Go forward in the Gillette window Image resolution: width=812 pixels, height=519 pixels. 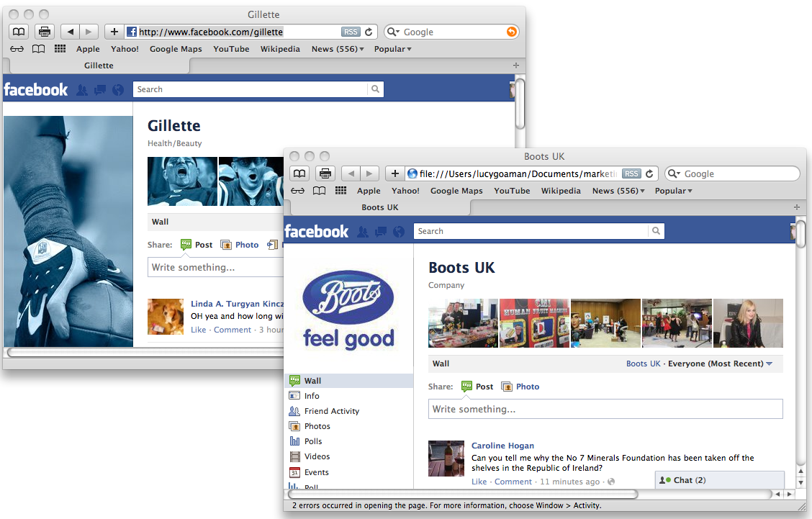pos(89,32)
